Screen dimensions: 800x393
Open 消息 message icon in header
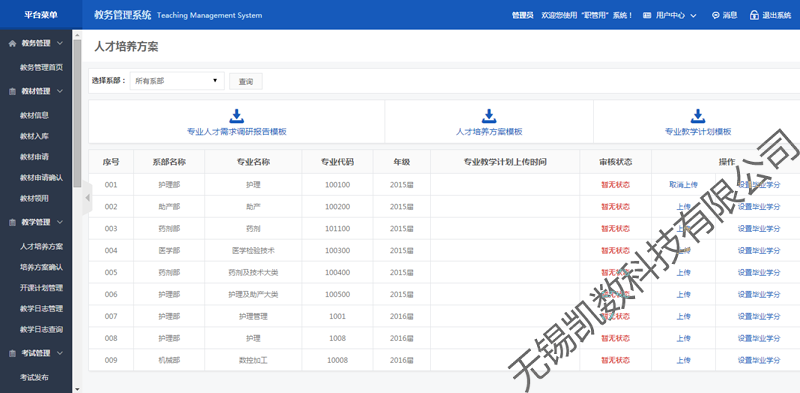point(715,15)
